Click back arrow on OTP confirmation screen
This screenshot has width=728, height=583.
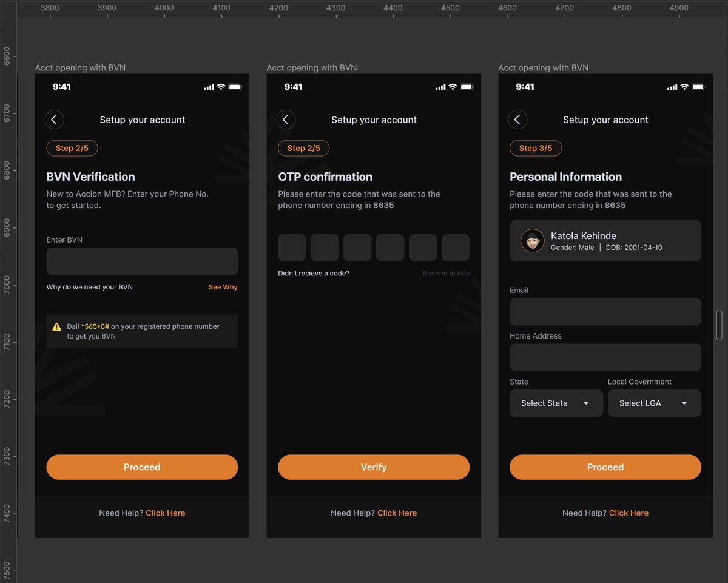tap(286, 120)
